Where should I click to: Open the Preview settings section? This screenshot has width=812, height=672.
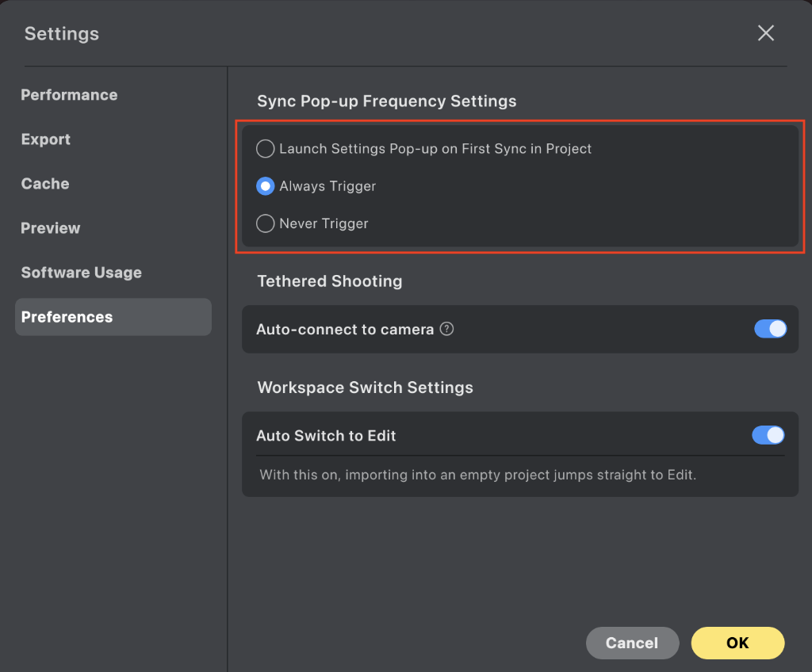tap(50, 227)
